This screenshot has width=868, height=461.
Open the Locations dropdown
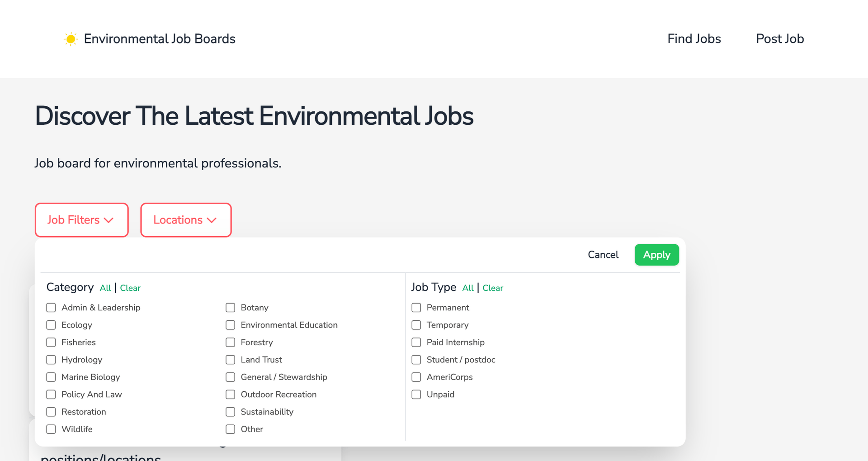point(186,220)
